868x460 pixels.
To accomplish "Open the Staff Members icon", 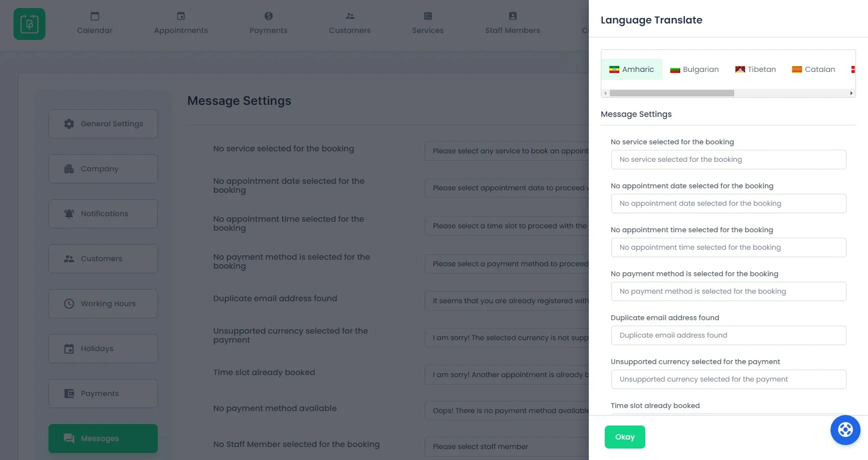I will (512, 15).
